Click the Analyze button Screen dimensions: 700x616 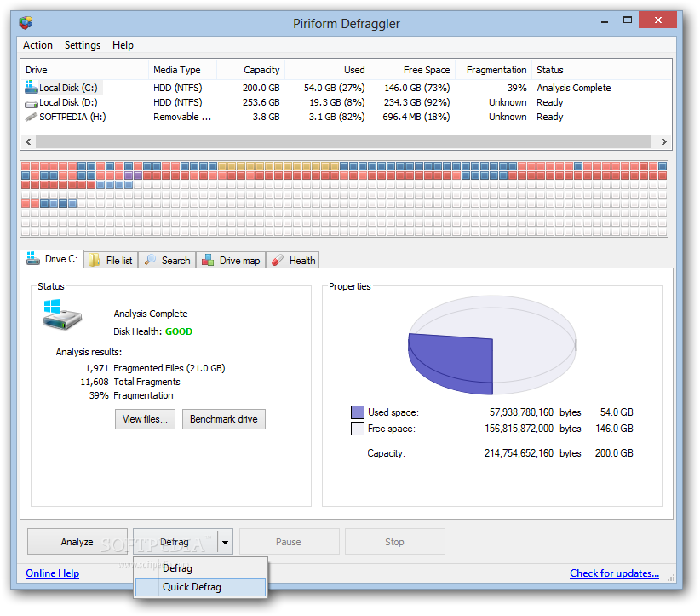[77, 542]
